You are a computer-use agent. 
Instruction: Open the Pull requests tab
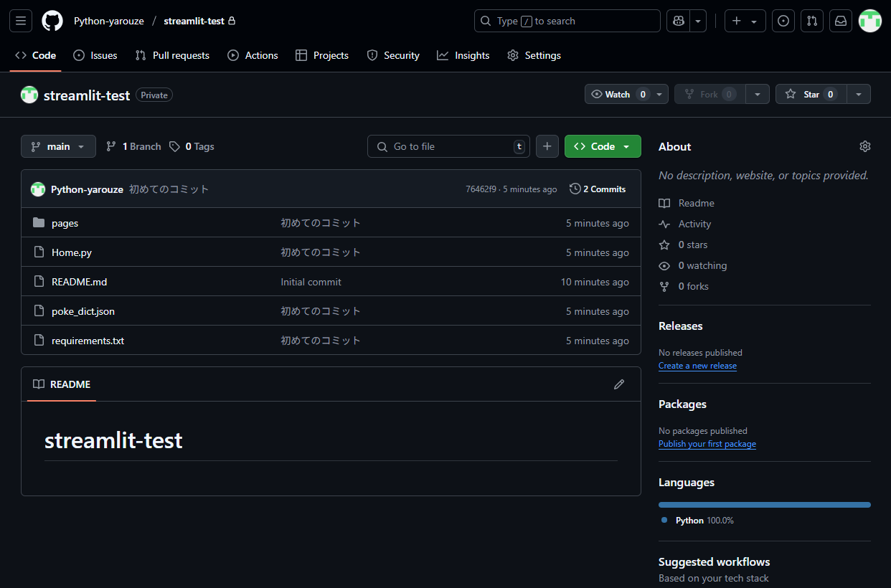[x=172, y=55]
